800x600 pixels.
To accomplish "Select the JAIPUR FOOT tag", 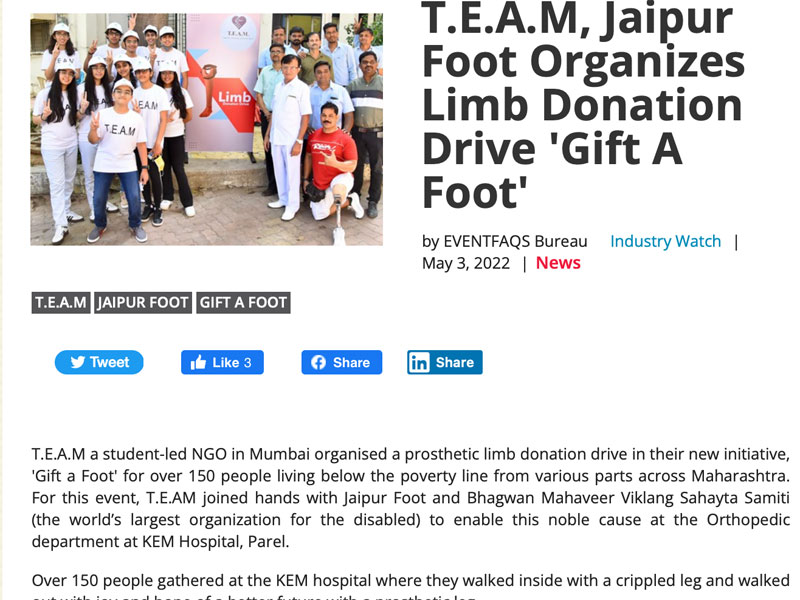I will click(x=143, y=303).
